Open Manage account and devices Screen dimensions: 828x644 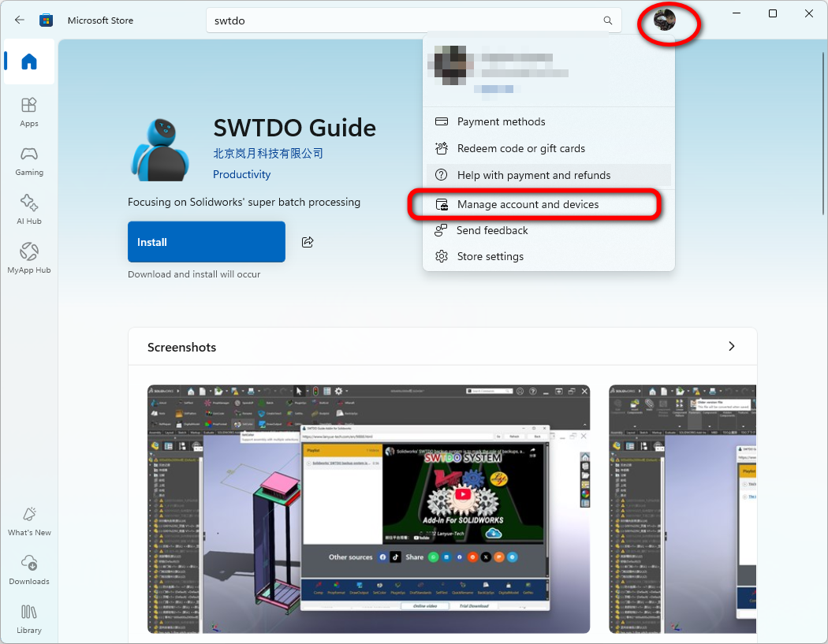point(528,205)
